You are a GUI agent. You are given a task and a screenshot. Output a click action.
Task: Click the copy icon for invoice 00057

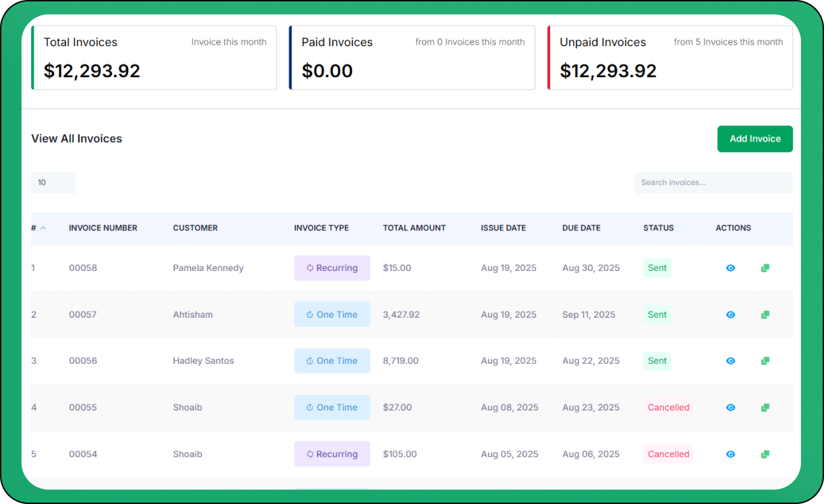(x=765, y=315)
